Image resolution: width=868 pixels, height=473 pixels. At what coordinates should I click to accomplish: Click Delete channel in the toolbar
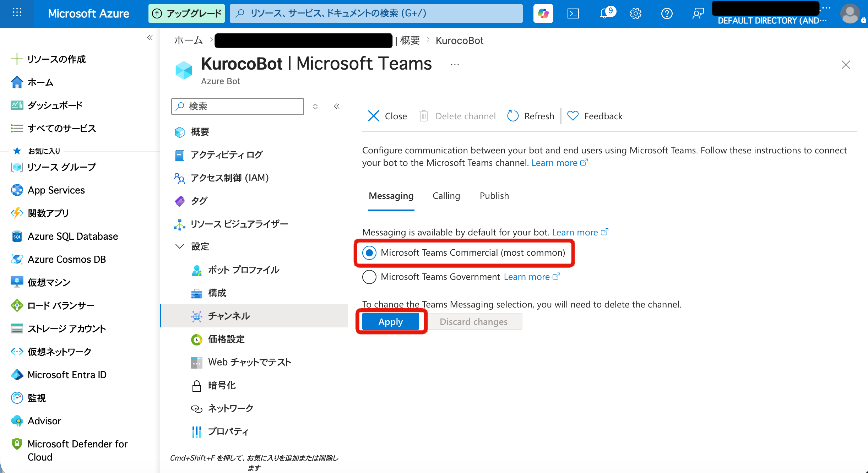457,116
